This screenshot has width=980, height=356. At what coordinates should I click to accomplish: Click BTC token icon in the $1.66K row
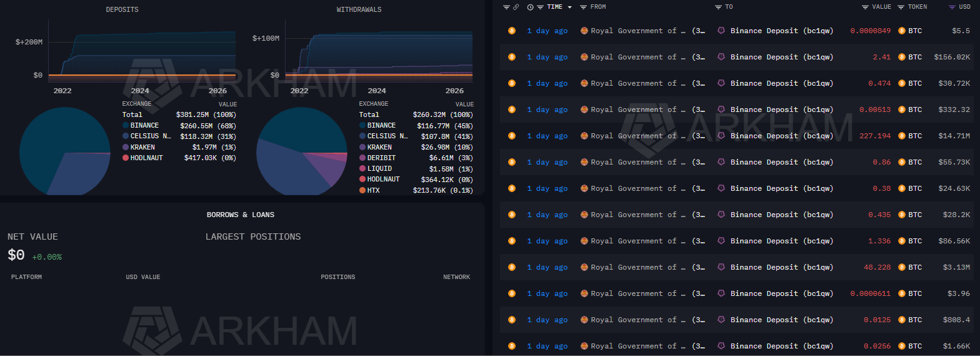(902, 346)
